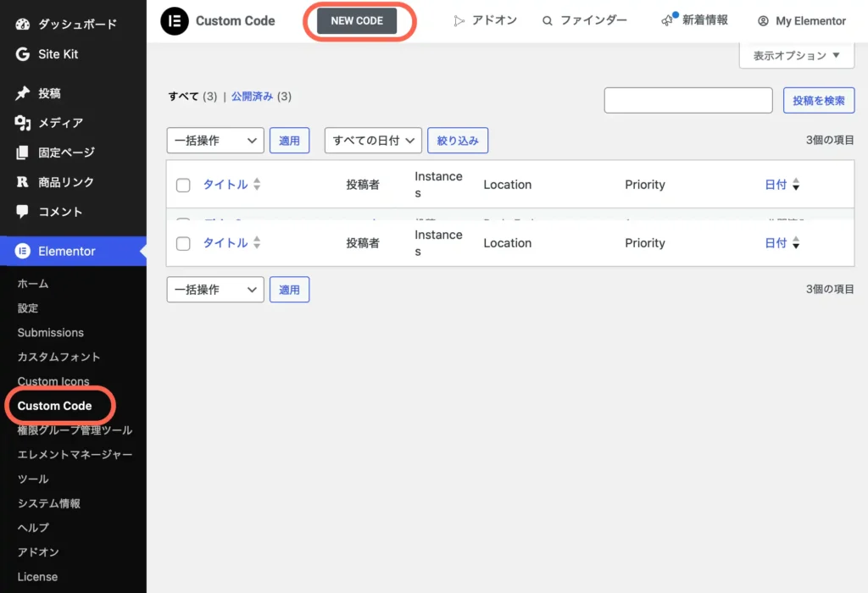Click sort arrows next to header タイトル

coord(257,184)
